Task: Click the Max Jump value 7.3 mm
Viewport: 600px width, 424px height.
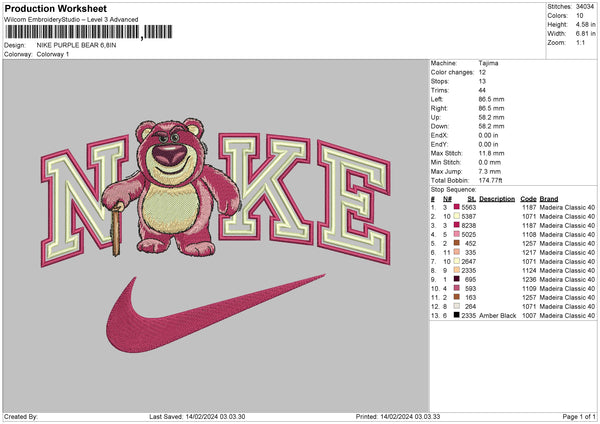Action: [489, 171]
